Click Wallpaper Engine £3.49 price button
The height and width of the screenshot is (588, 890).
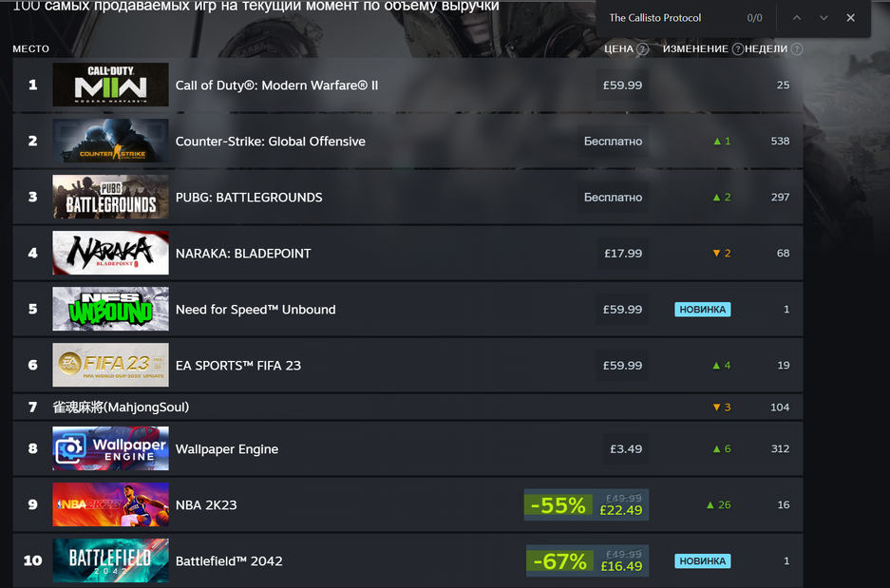(x=626, y=449)
